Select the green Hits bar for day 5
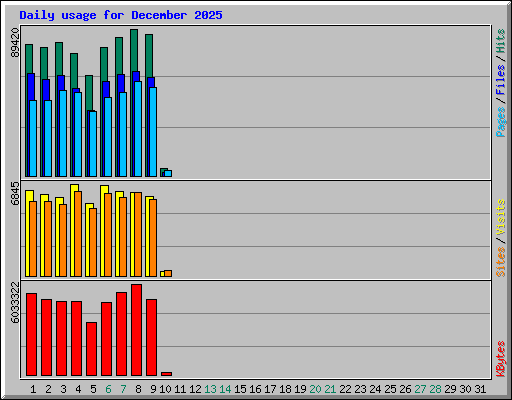The image size is (512, 400). (89, 93)
